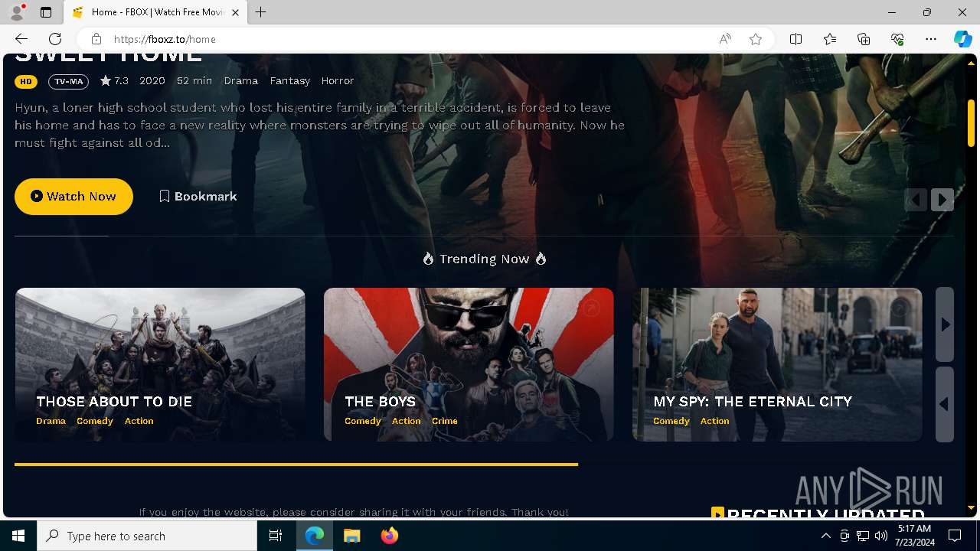Open Windows Start menu
Image resolution: width=980 pixels, height=551 pixels.
18,536
